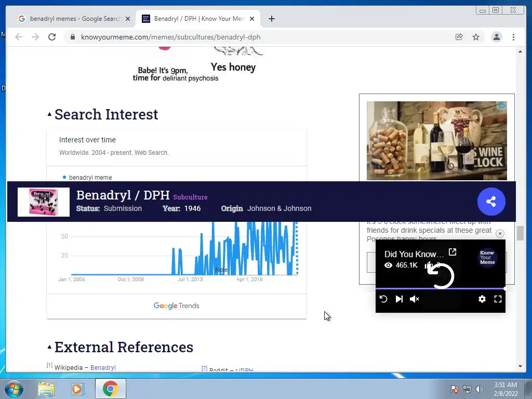The width and height of the screenshot is (532, 399).
Task: Enter fullscreen video mode
Action: point(498,299)
